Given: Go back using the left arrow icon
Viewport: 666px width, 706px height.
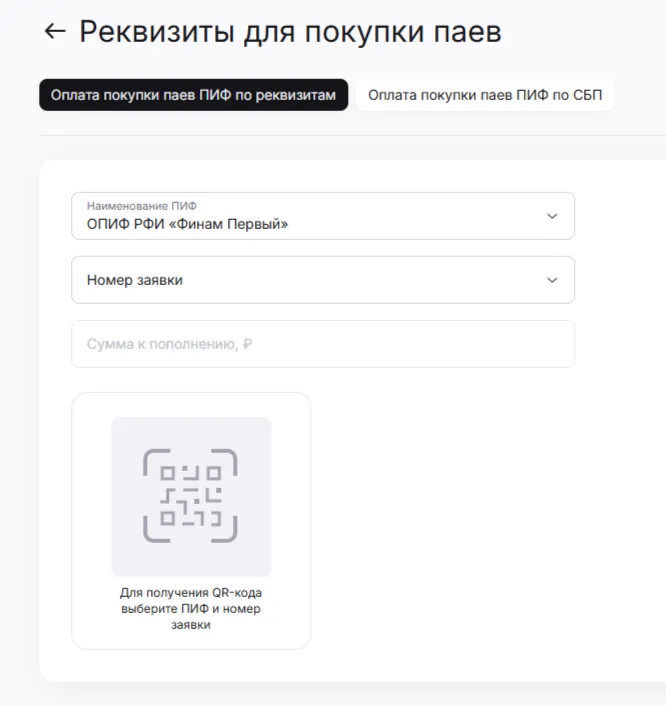Looking at the screenshot, I should 55,32.
